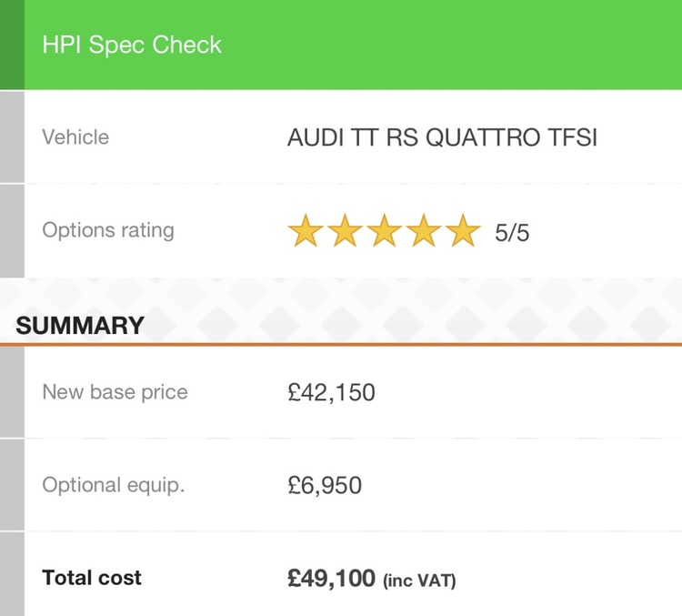
Task: Click the first gold rating star
Action: click(x=306, y=231)
